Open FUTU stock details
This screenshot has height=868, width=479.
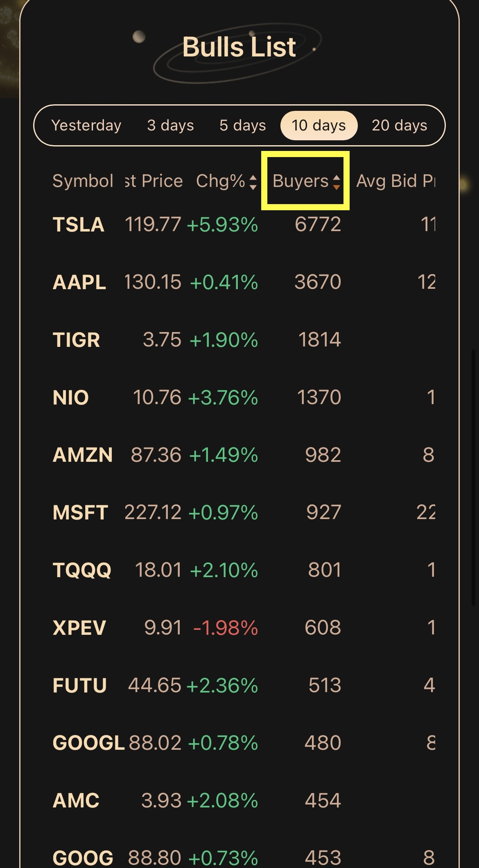80,686
